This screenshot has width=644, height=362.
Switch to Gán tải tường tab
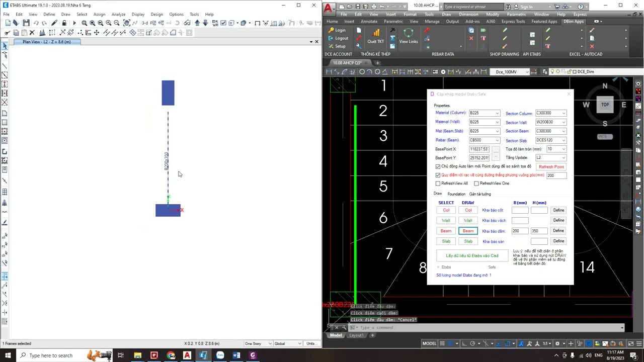pos(480,194)
